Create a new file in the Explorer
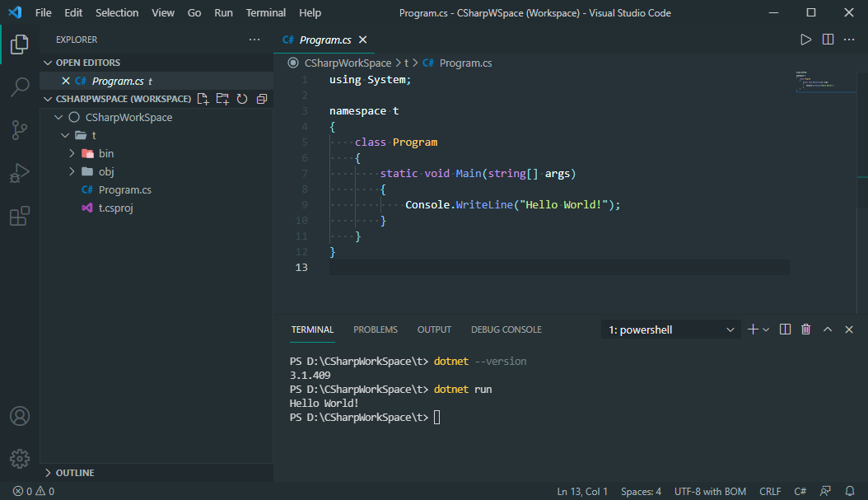 tap(203, 98)
